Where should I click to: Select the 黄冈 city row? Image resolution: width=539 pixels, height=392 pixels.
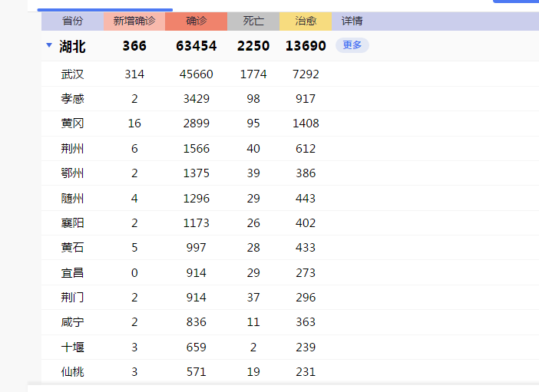tap(72, 124)
